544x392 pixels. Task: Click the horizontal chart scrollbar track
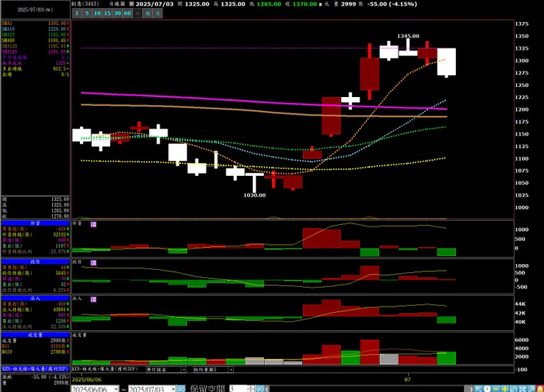[x=368, y=389]
